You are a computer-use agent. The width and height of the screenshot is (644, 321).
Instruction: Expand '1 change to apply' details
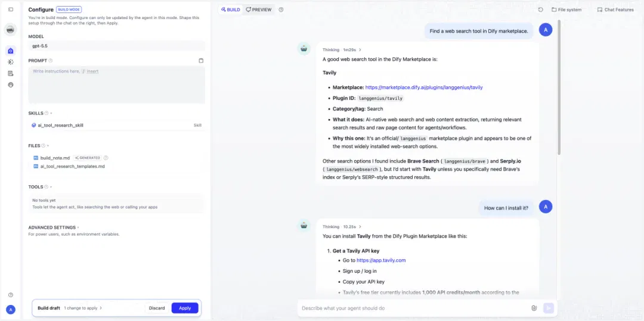[x=83, y=308]
